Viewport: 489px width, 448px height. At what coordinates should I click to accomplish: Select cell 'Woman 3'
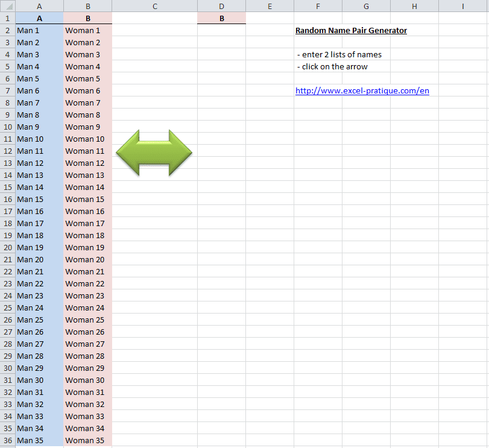click(x=87, y=54)
